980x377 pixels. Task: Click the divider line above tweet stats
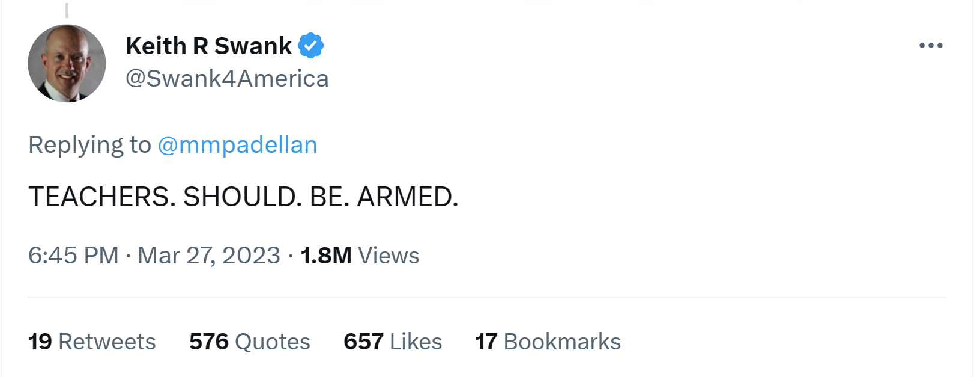(486, 298)
